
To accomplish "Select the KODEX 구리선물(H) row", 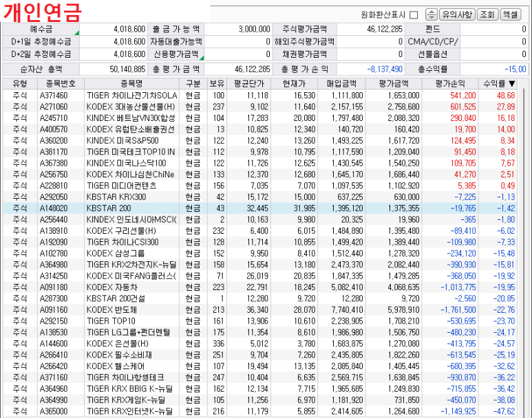I will 260,231.
